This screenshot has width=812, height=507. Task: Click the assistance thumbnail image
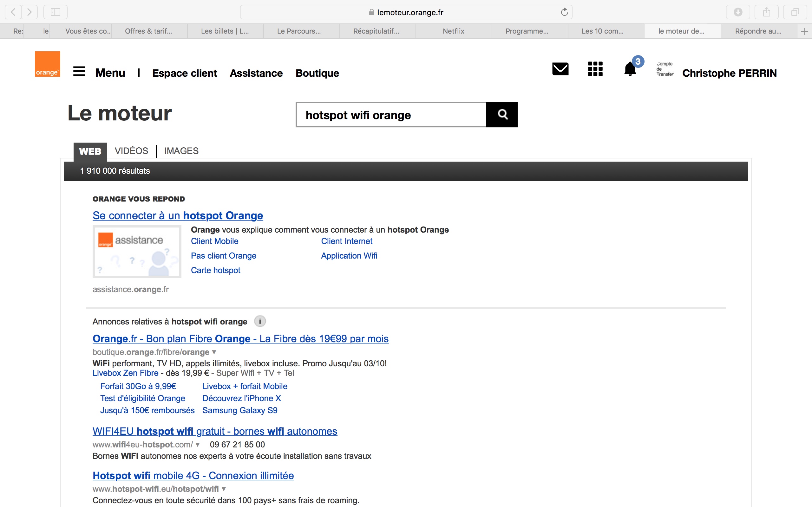137,252
